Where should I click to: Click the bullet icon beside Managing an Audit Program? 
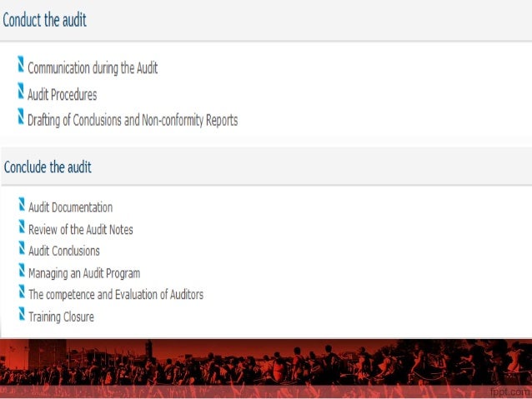point(21,269)
